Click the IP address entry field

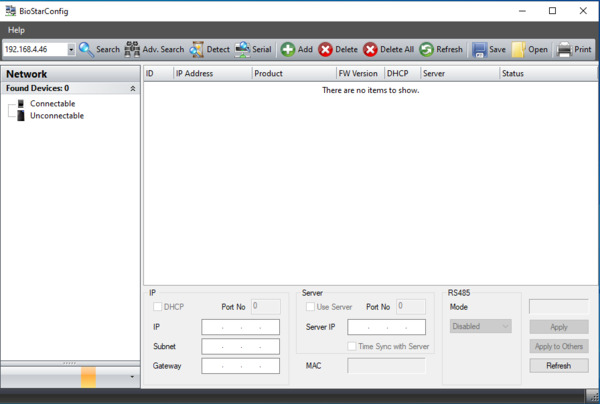click(x=240, y=327)
